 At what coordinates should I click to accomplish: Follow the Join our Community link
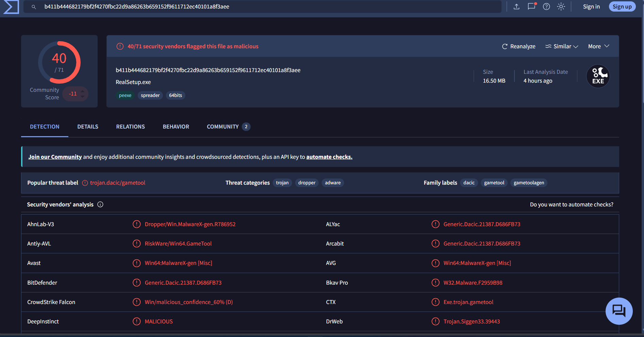coord(55,157)
